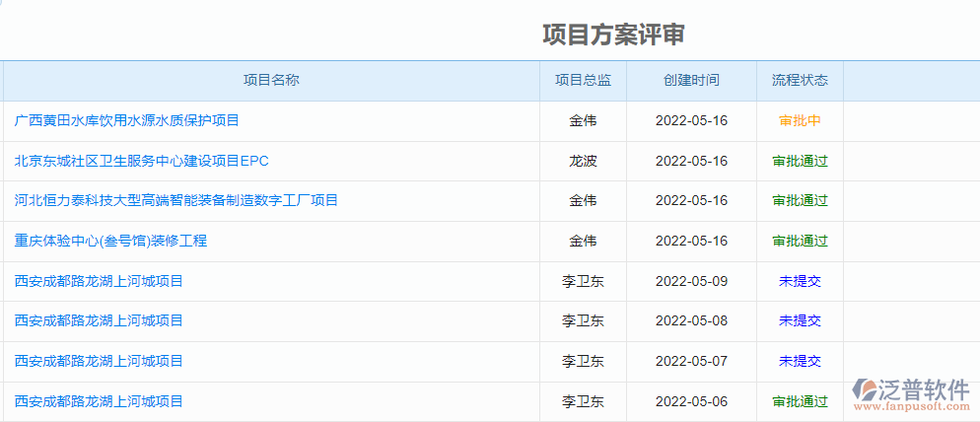
Task: Click the 项目方案评审 page title
Action: pos(614,35)
